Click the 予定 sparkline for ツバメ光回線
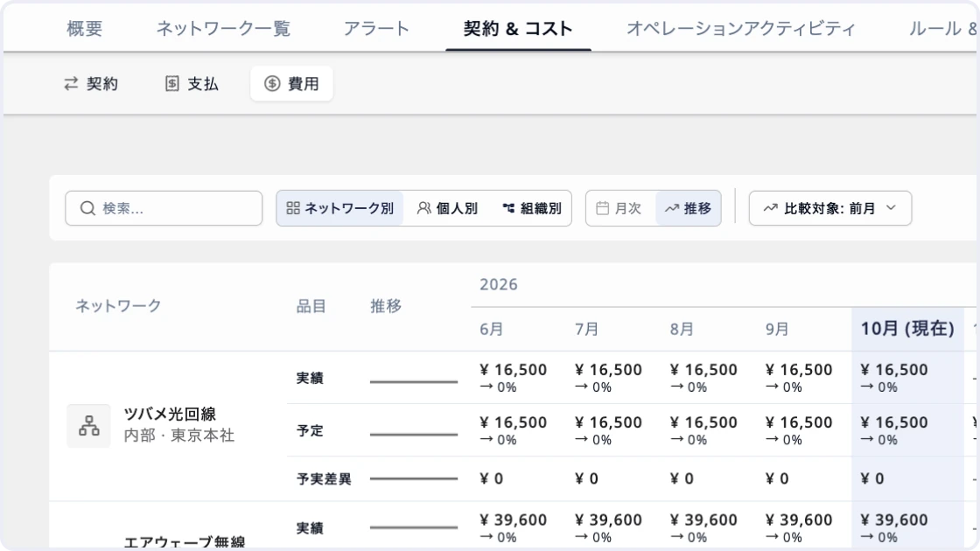The width and height of the screenshot is (980, 551). point(414,434)
